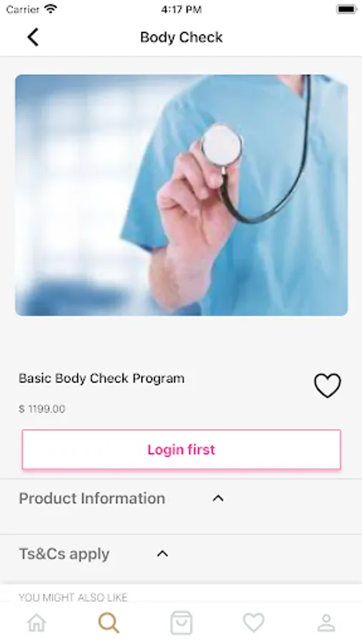Open the Search tab magnifier icon
The height and width of the screenshot is (644, 362).
pyautogui.click(x=109, y=623)
